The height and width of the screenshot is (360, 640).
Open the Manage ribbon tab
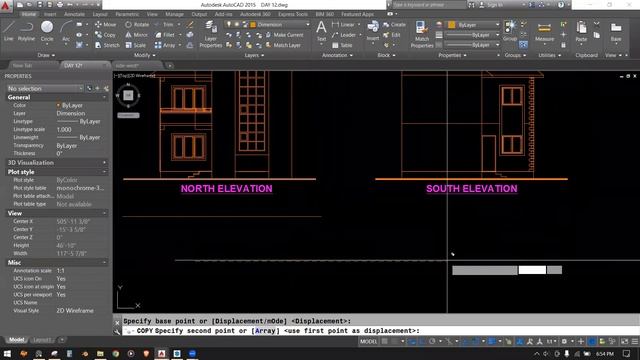(174, 14)
